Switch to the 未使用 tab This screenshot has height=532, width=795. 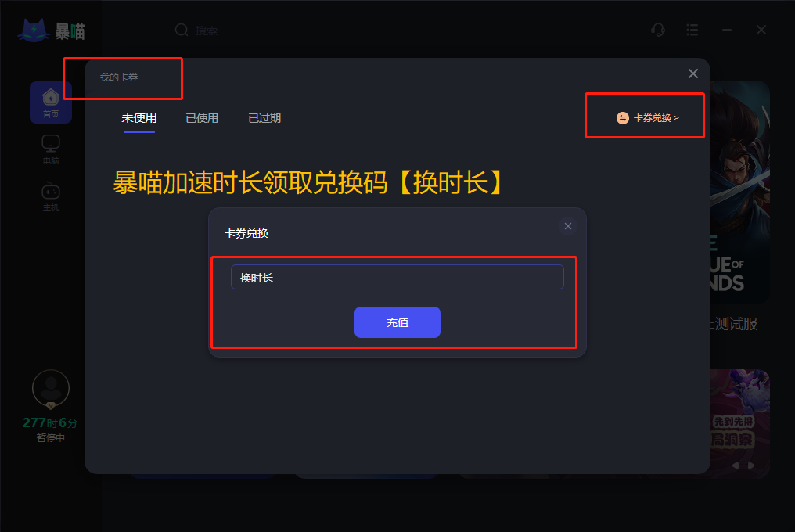139,118
